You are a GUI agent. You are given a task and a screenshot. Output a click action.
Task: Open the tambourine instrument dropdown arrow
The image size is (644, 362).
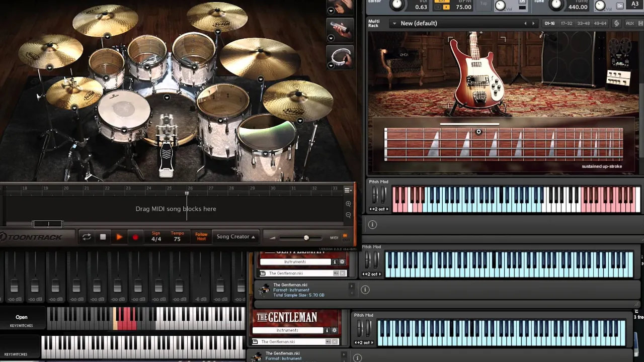click(331, 65)
